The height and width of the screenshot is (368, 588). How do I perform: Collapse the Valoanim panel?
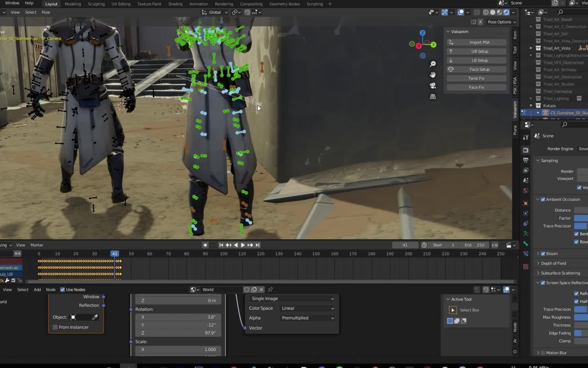pos(448,32)
